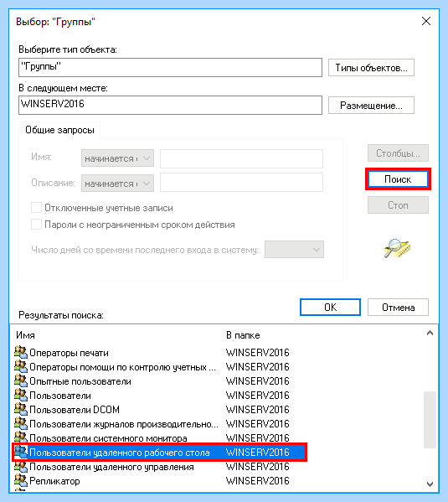Click the results list scrollbar thumb

coord(430,420)
